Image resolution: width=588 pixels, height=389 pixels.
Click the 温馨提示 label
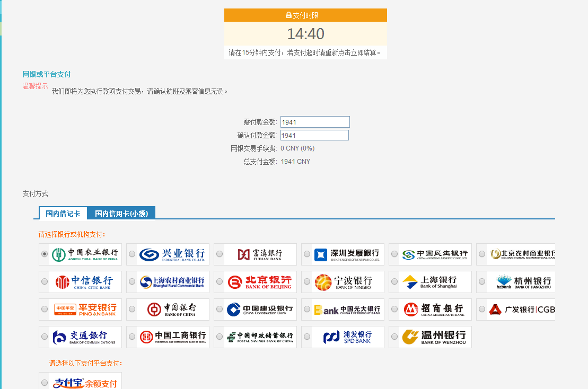point(35,86)
